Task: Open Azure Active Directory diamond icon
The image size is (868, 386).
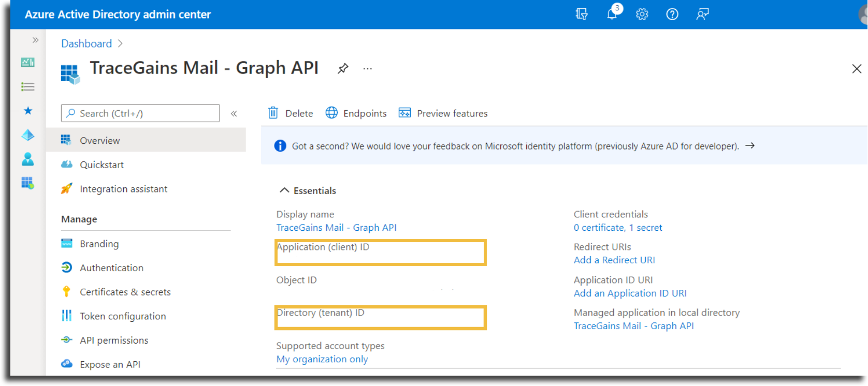Action: click(x=28, y=135)
